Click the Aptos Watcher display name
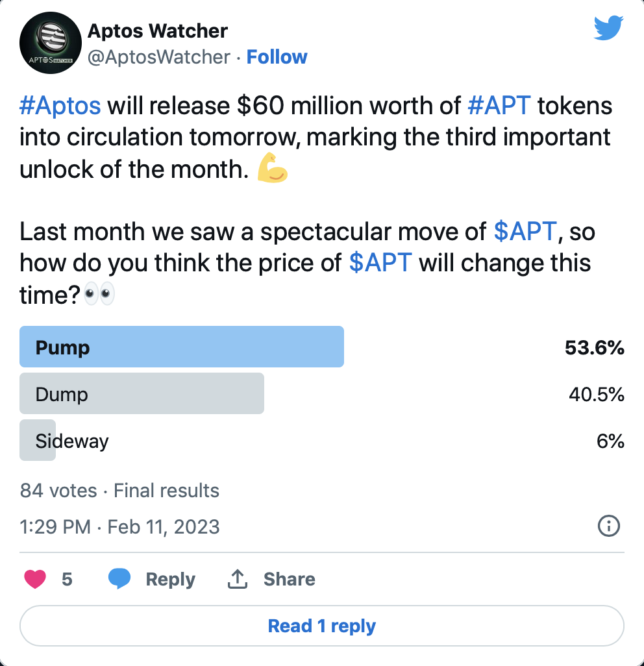 (x=158, y=31)
